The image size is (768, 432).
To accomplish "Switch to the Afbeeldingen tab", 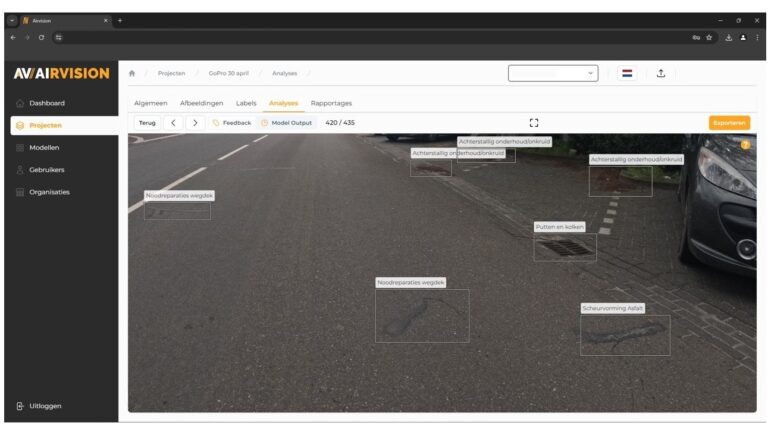I will (x=201, y=103).
